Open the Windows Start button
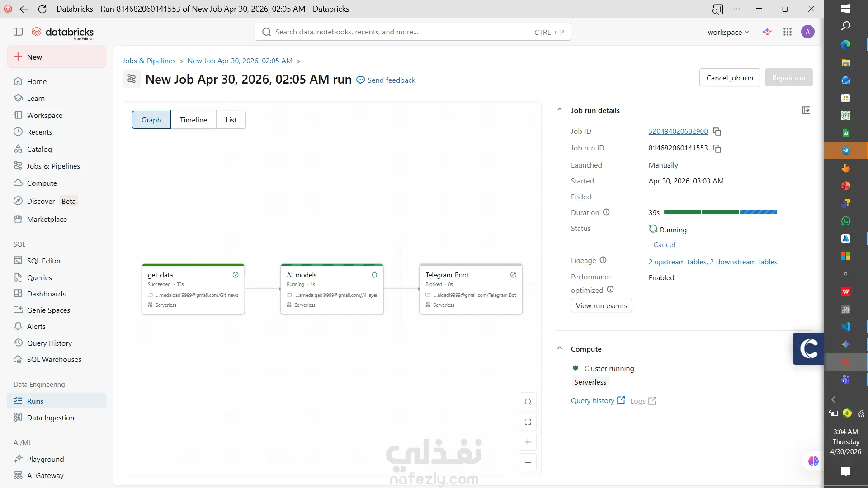868x488 pixels. click(846, 9)
